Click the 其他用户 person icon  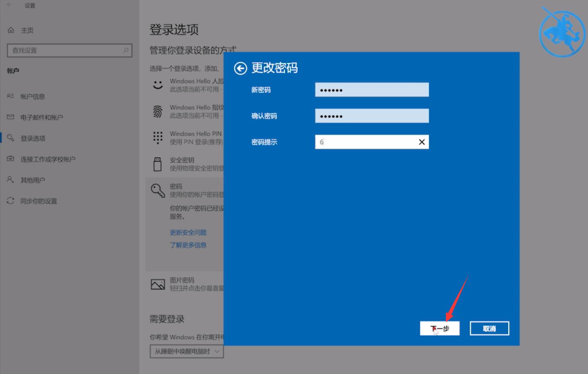(x=10, y=180)
